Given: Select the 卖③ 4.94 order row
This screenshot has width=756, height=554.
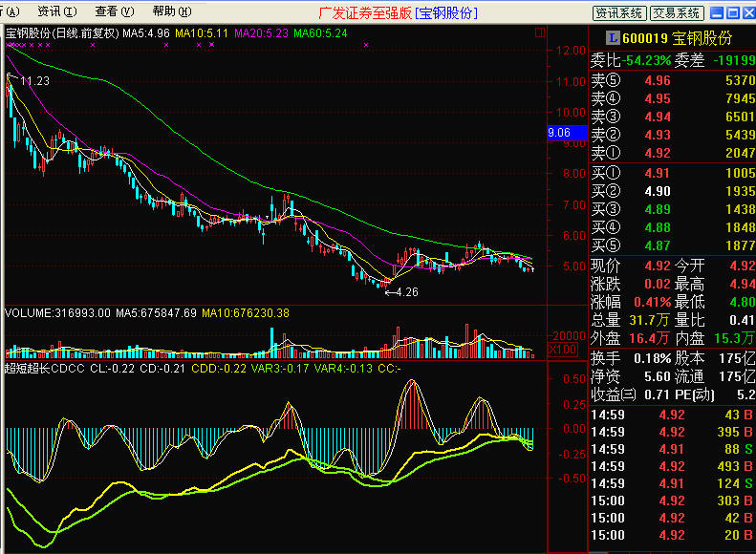Looking at the screenshot, I should pos(673,117).
